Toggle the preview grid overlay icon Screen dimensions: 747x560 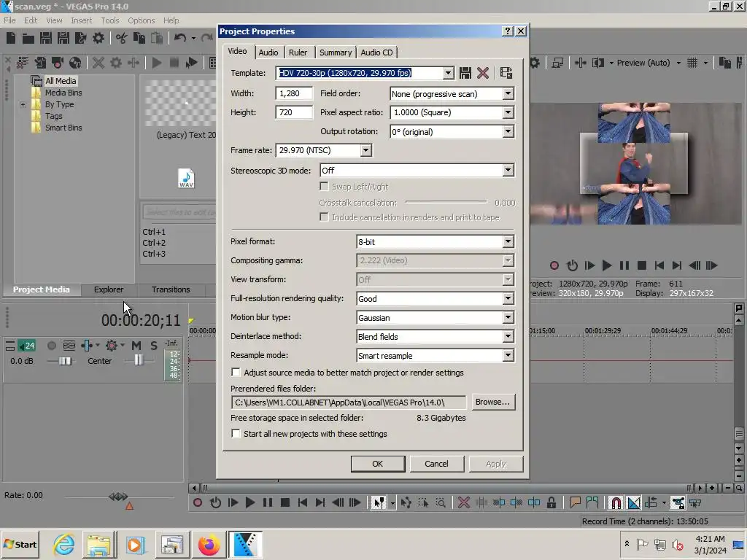coord(692,63)
